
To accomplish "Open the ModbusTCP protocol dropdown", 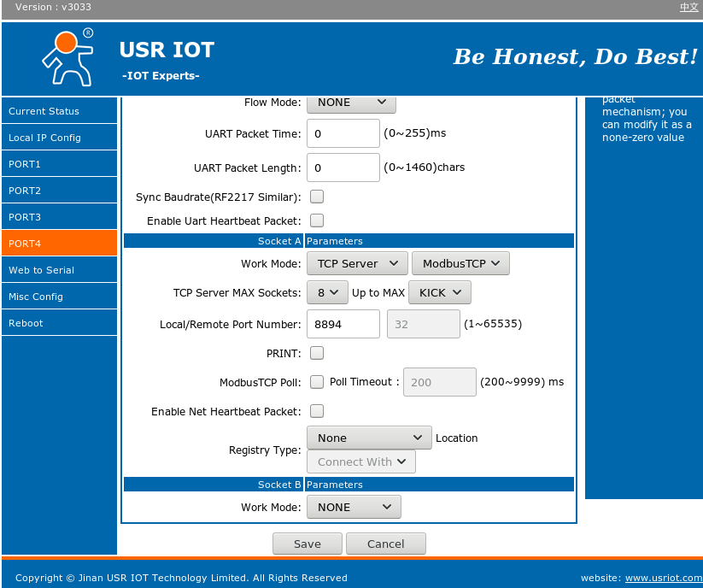I will tap(460, 263).
